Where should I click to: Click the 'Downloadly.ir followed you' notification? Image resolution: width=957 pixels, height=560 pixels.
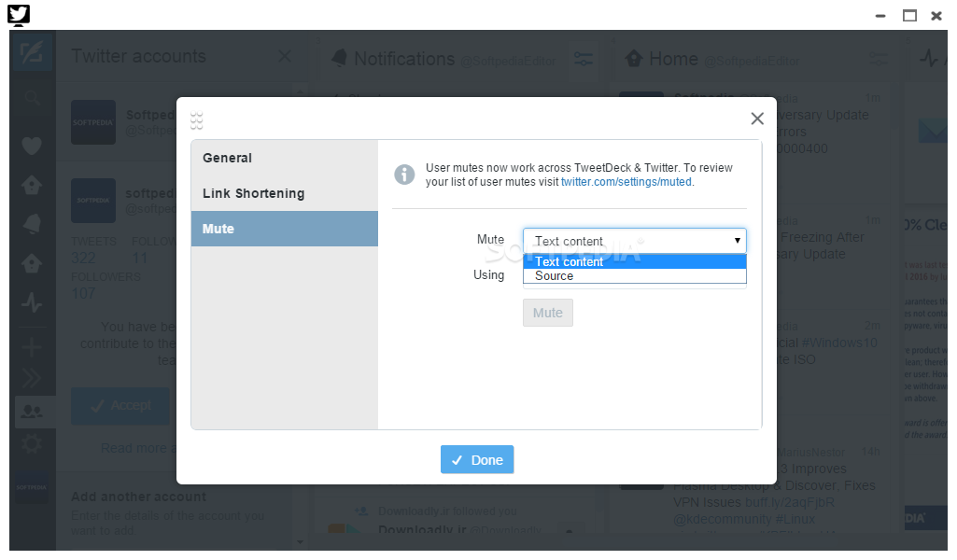click(x=447, y=511)
